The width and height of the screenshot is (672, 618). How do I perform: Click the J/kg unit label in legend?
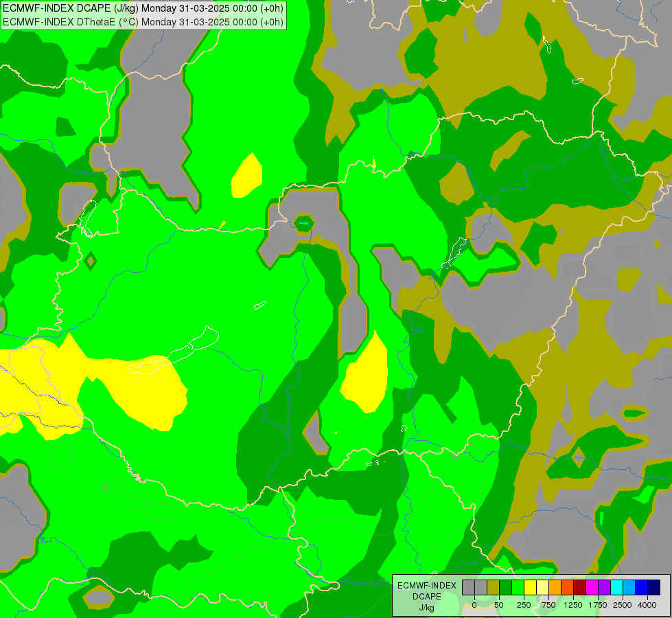426,608
